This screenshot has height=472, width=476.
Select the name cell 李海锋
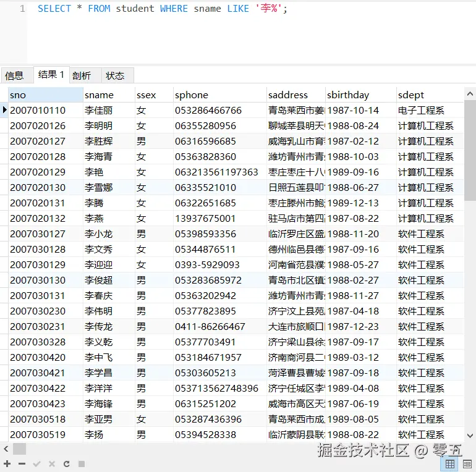[109, 404]
